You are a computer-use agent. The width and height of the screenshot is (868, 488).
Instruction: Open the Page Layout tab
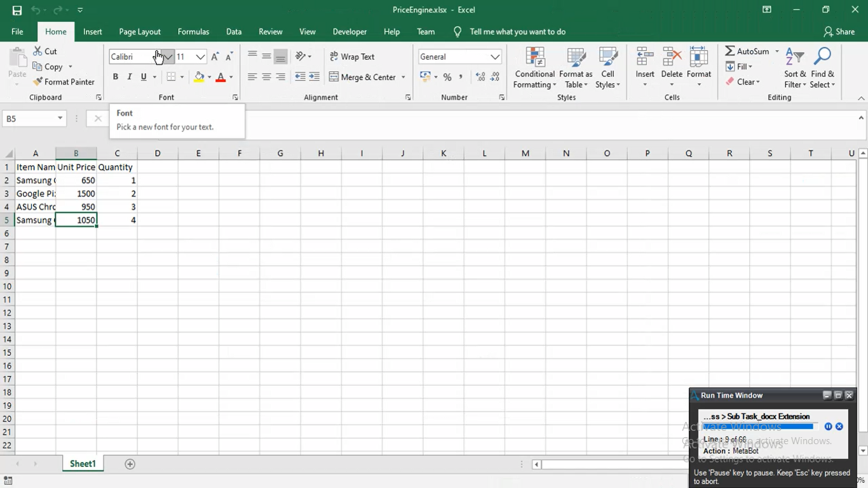[140, 32]
